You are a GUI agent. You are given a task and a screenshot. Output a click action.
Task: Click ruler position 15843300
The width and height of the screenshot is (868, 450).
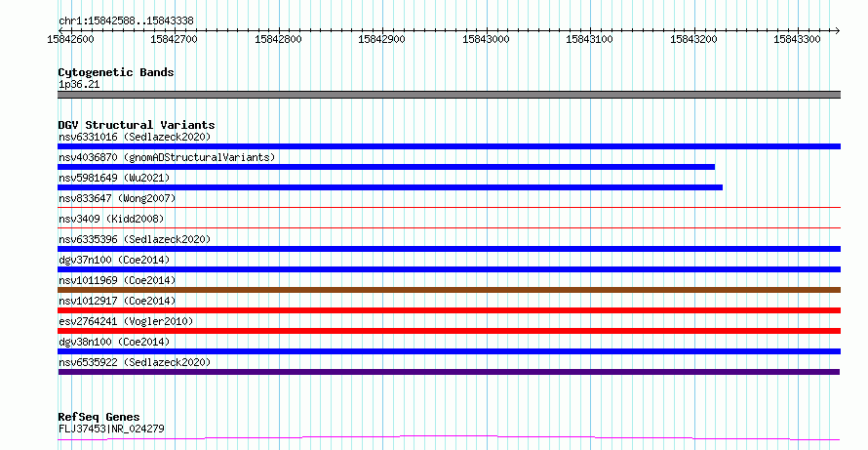point(797,39)
